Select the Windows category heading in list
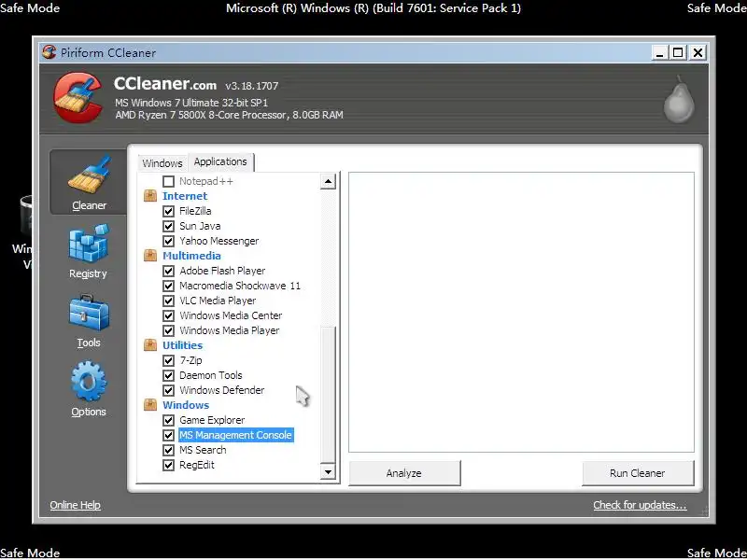The height and width of the screenshot is (560, 747). coord(186,405)
